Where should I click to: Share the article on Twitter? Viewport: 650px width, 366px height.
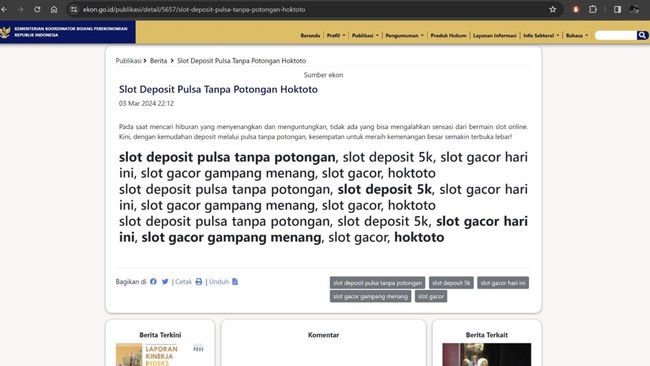[165, 281]
